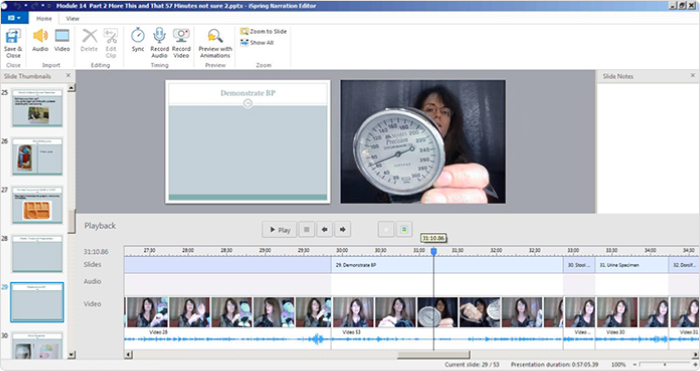
Task: Click the Stop playback button
Action: pos(306,230)
